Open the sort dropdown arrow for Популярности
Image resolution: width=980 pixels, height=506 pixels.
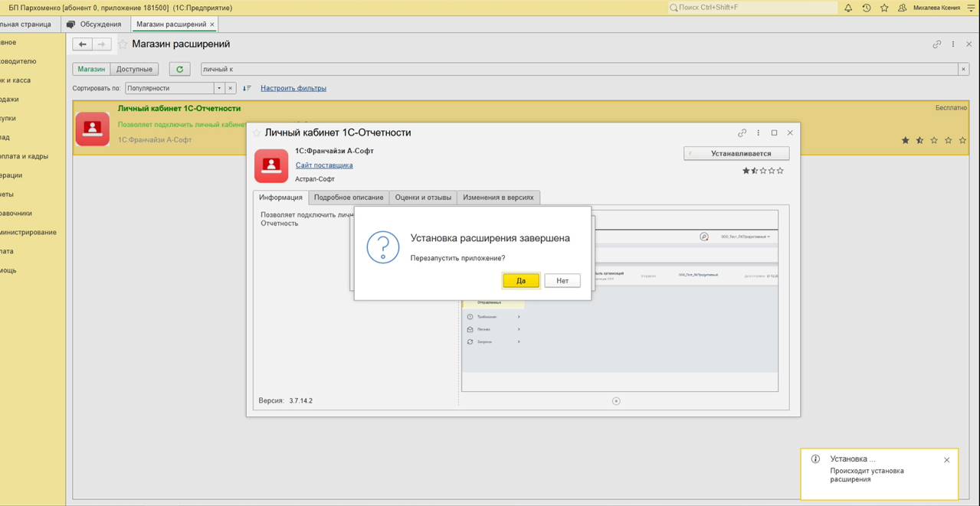tap(218, 88)
